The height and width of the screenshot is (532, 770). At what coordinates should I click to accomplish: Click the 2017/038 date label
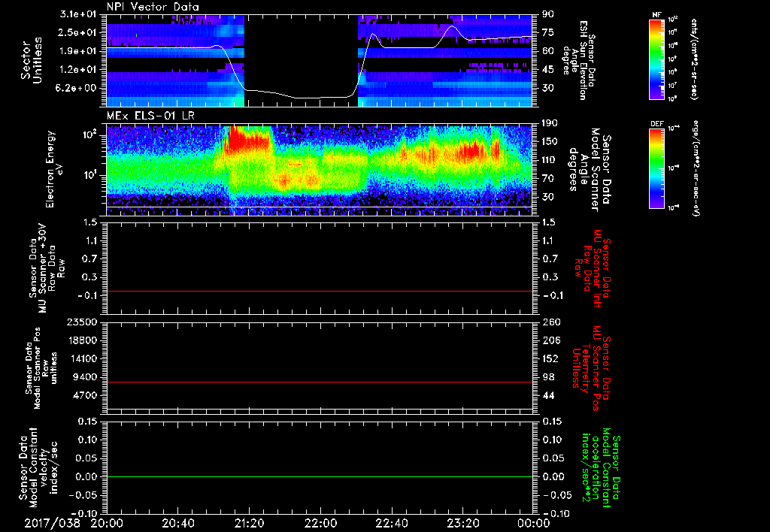(x=52, y=523)
